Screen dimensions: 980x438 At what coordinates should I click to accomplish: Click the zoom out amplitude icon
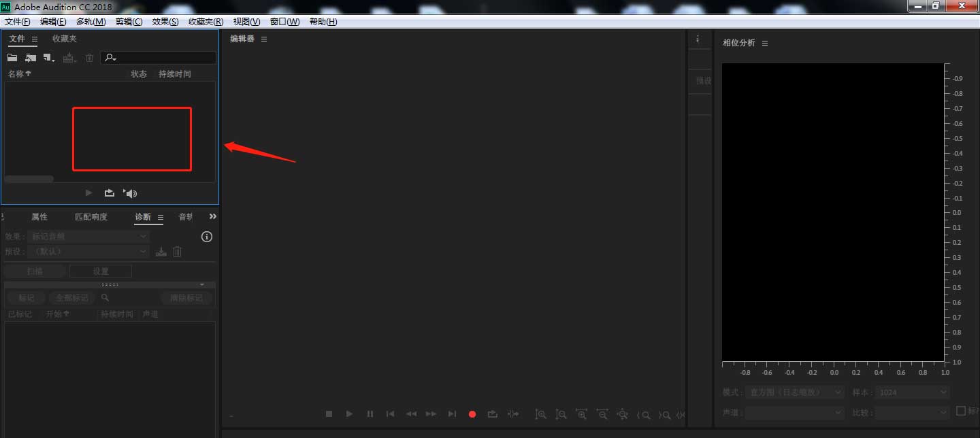coord(561,414)
